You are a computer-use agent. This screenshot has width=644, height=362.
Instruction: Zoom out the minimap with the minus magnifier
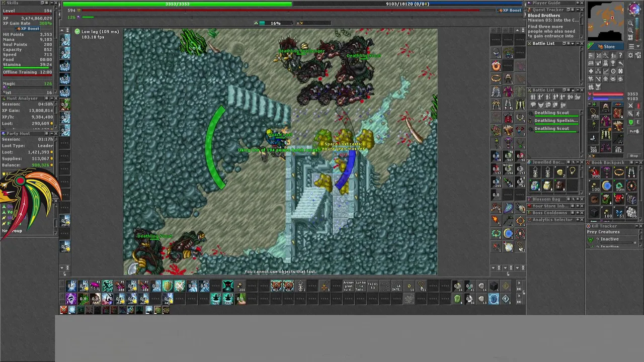click(x=630, y=23)
